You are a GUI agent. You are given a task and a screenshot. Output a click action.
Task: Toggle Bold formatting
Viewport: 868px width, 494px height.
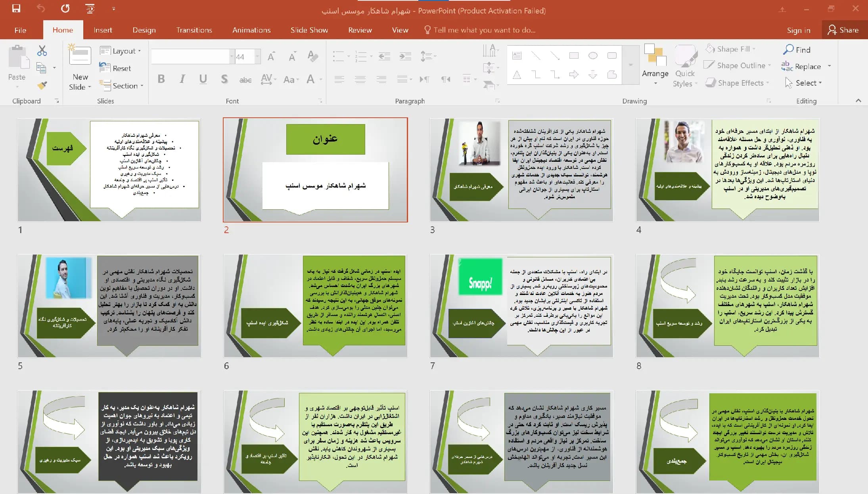click(161, 79)
